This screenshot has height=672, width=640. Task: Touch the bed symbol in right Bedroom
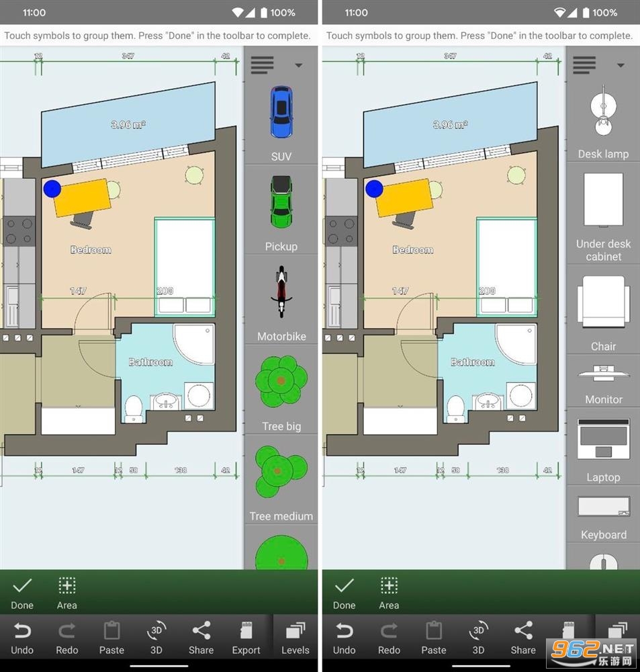coord(507,267)
